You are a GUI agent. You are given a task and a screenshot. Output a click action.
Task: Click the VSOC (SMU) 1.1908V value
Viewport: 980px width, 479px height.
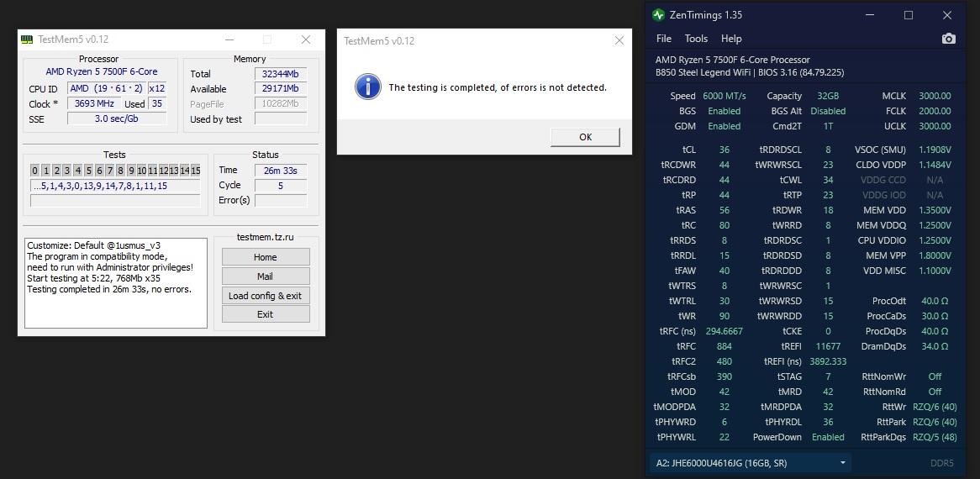click(x=935, y=150)
